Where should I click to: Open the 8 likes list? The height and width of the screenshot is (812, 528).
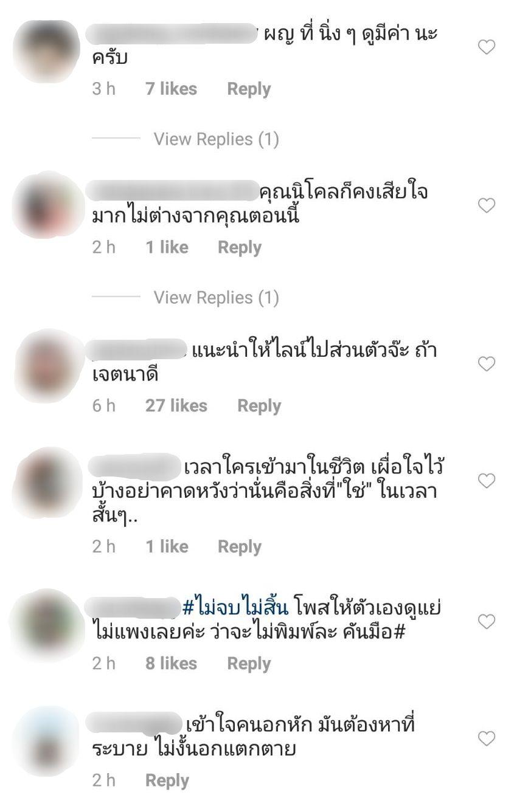point(171,664)
